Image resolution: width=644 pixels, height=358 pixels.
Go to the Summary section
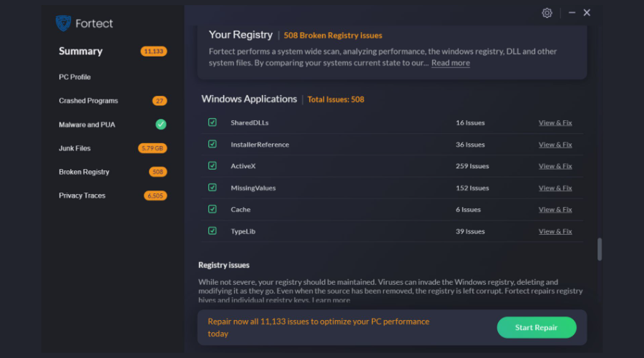point(80,52)
